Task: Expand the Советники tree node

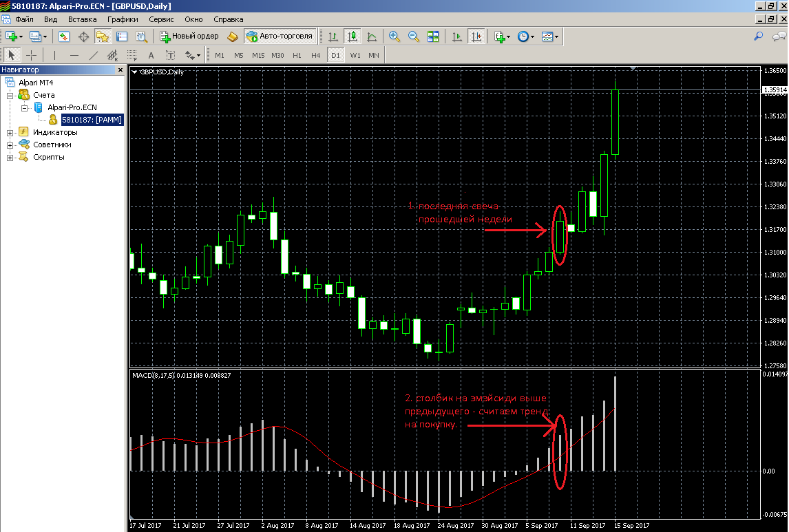Action: pos(10,145)
